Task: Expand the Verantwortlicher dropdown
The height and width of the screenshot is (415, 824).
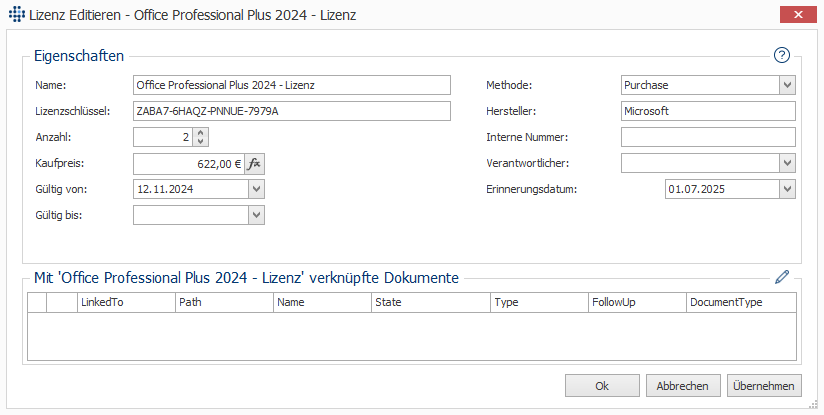Action: click(x=787, y=163)
